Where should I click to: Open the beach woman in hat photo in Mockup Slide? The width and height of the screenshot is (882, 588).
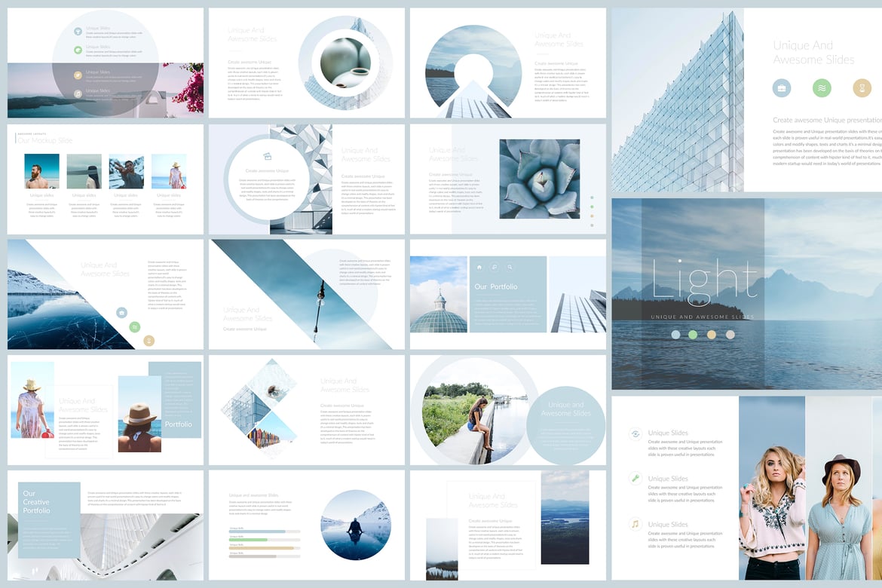tap(169, 171)
